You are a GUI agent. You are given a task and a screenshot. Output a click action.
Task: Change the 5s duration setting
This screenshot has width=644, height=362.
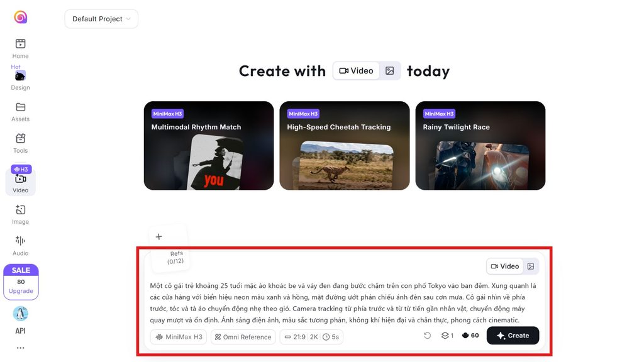pos(331,337)
